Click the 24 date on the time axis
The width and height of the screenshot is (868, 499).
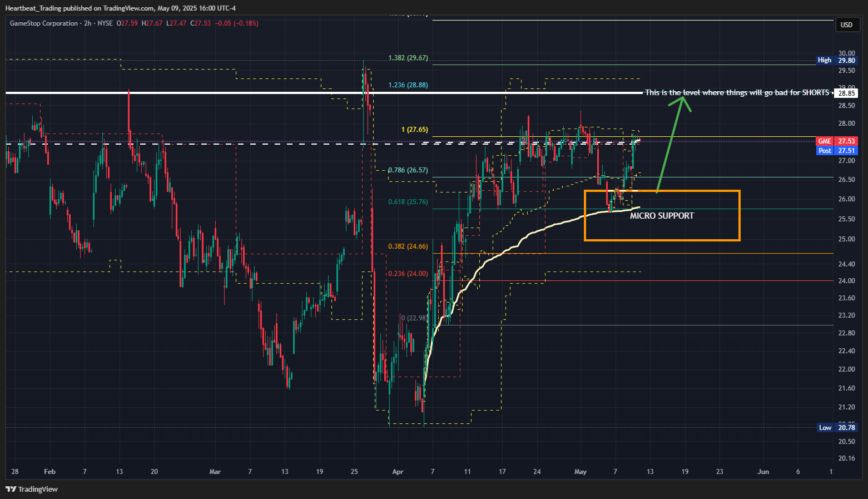click(537, 472)
